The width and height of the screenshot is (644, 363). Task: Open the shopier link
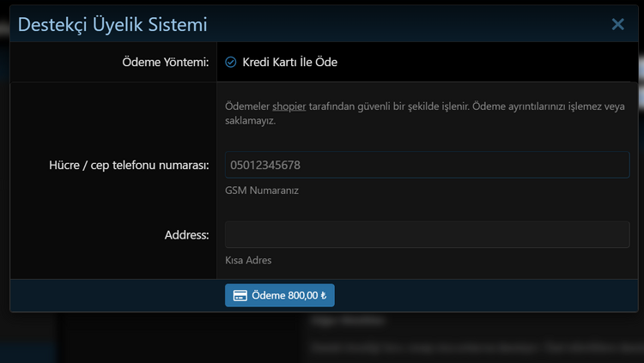click(x=289, y=106)
